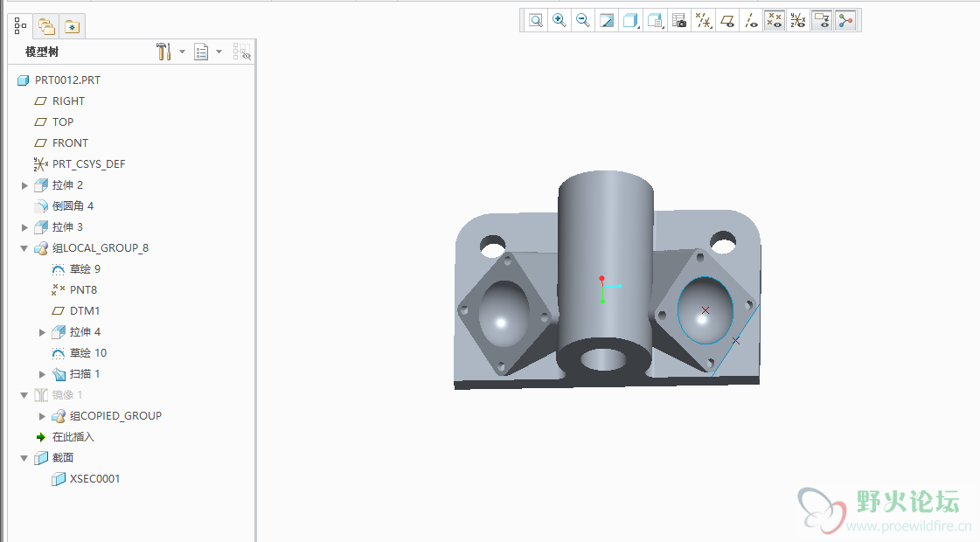Collapse the 组LOCAL_GROUP_8 node
Screen dimensions: 980x542
(24, 248)
